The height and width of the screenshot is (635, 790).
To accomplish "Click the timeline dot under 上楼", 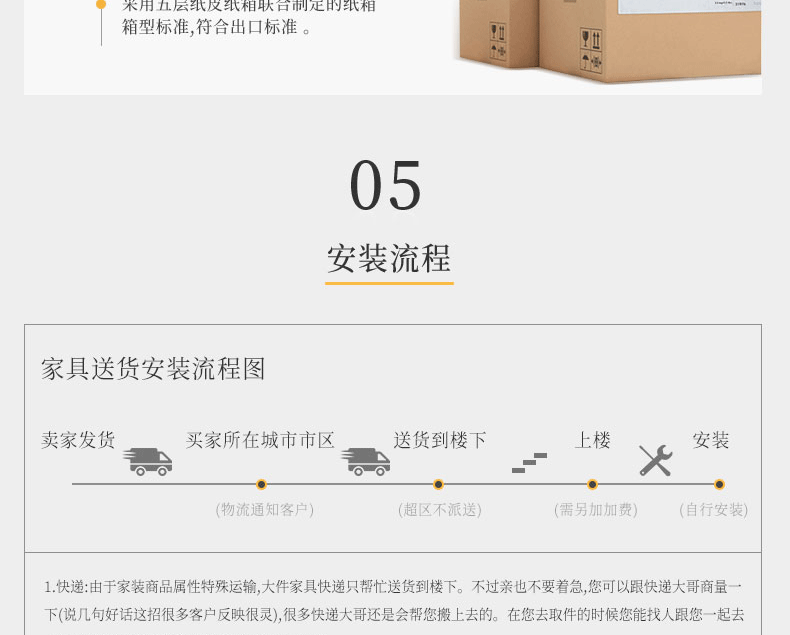I will click(592, 484).
